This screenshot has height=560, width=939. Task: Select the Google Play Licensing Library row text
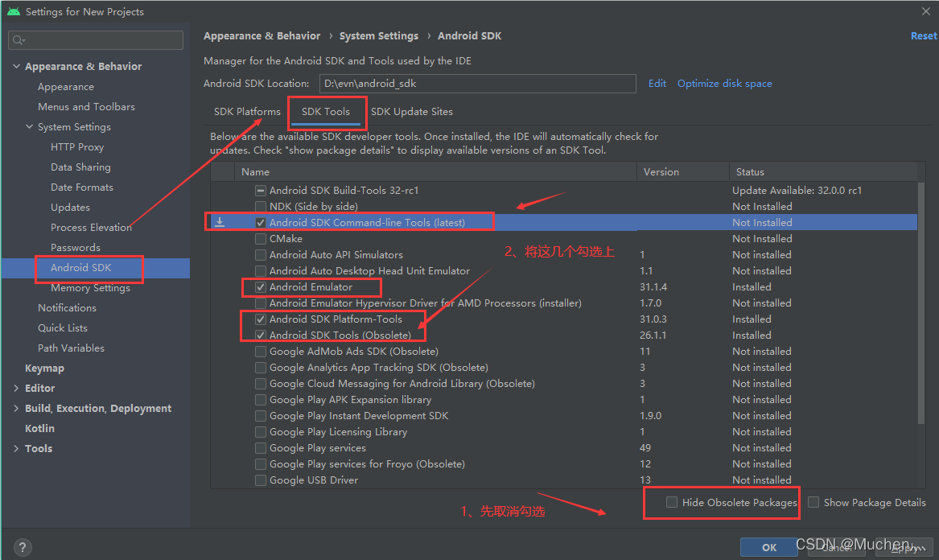click(339, 432)
